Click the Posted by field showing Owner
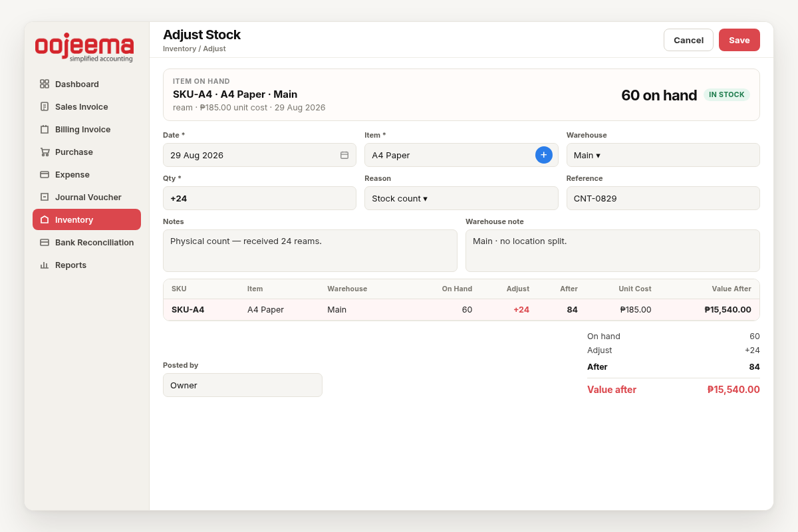 (x=243, y=385)
